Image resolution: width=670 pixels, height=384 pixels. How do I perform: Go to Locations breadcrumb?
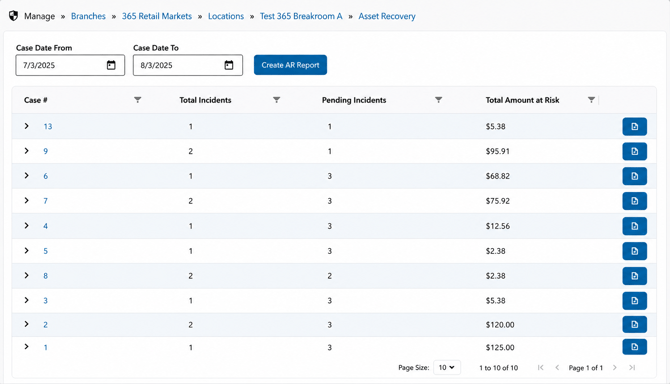pos(226,16)
